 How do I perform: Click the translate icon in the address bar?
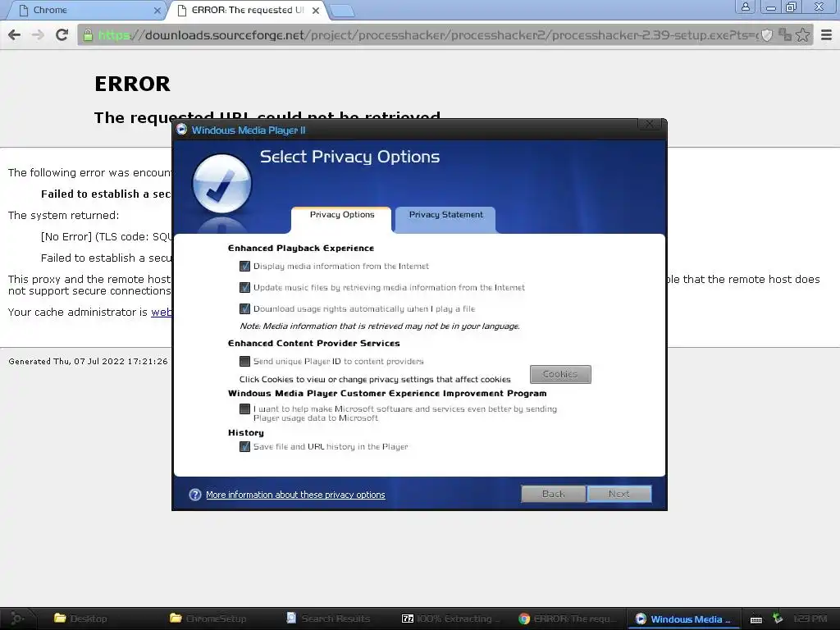click(x=785, y=35)
